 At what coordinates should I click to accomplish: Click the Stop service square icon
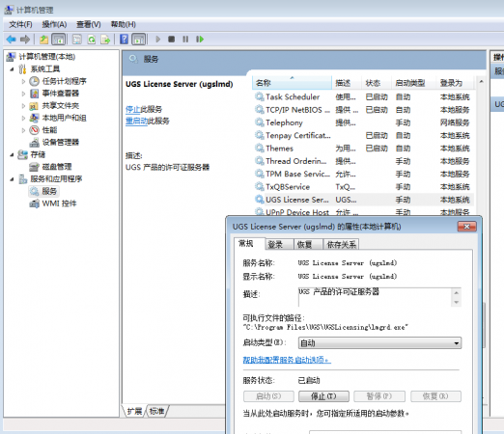click(x=171, y=40)
